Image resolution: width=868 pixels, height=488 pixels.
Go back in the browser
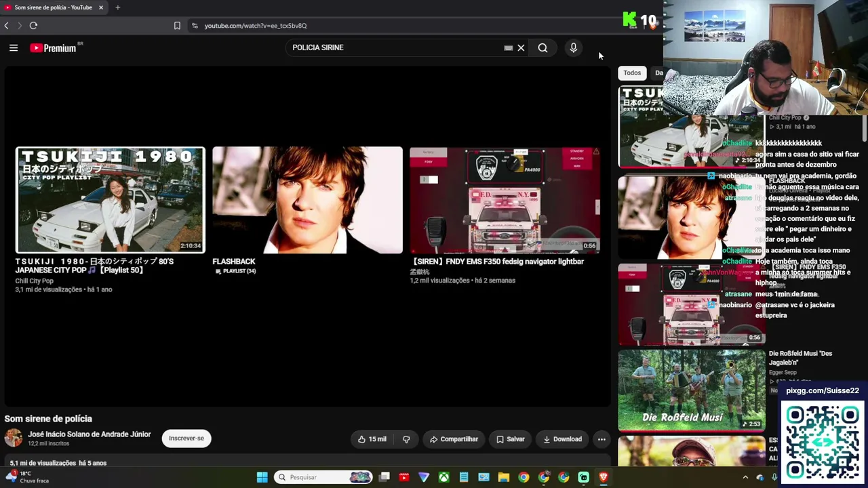coord(6,26)
